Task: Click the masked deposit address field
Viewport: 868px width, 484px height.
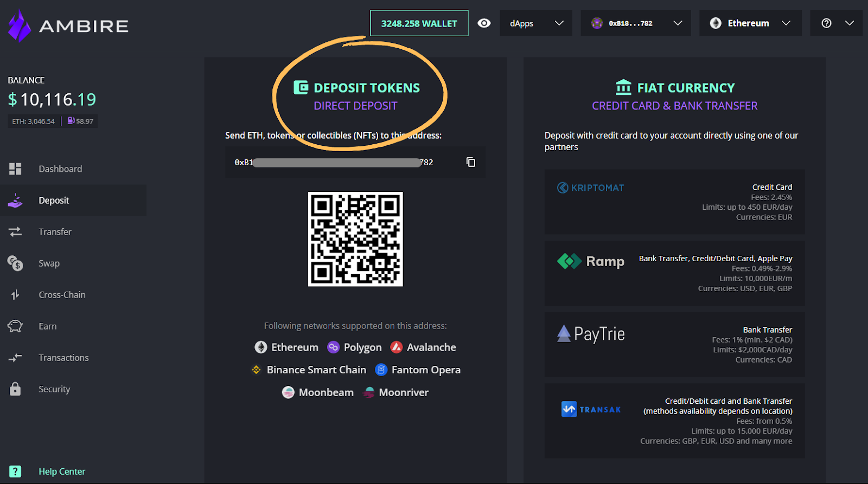Action: 355,162
